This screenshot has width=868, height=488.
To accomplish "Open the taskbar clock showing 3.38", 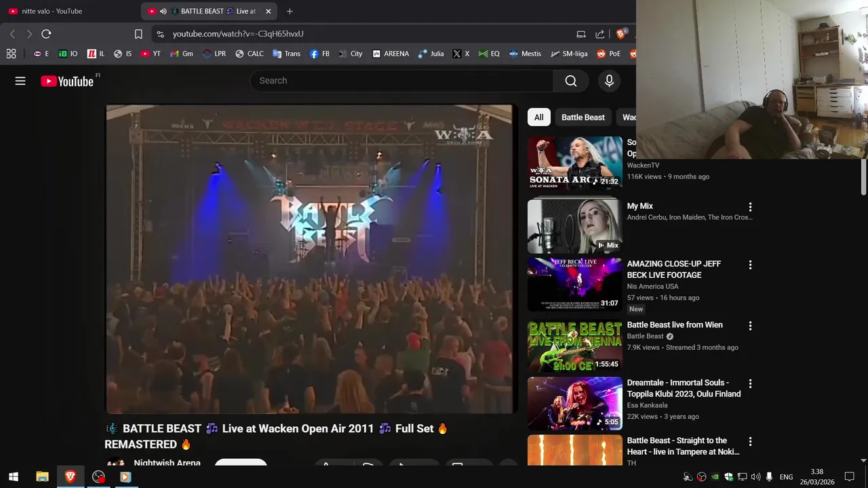I will click(816, 477).
